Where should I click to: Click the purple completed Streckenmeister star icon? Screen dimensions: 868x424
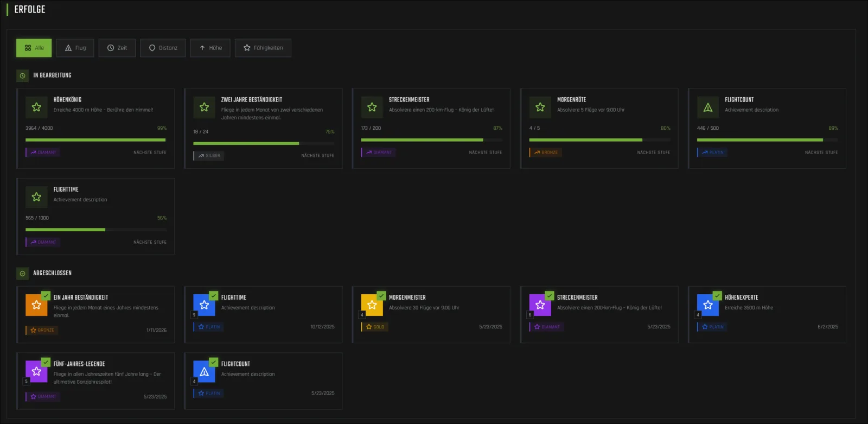point(540,305)
